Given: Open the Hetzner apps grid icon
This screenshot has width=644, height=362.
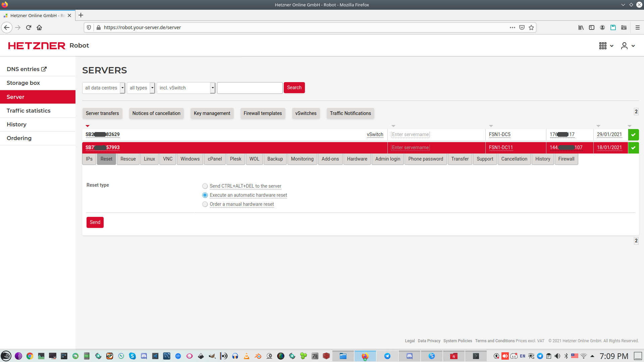Looking at the screenshot, I should tap(603, 46).
